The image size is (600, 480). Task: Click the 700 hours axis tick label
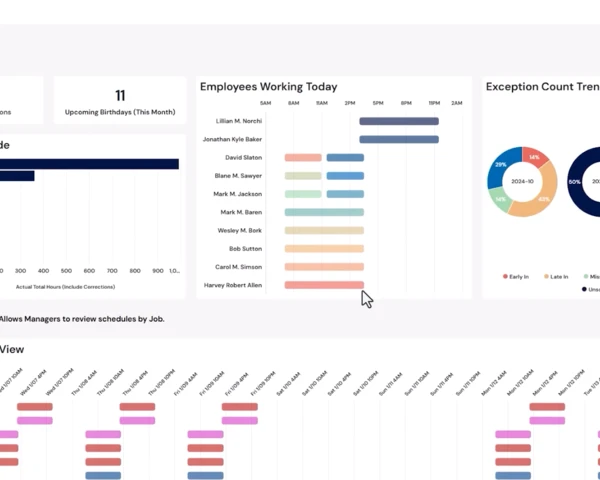(x=112, y=271)
